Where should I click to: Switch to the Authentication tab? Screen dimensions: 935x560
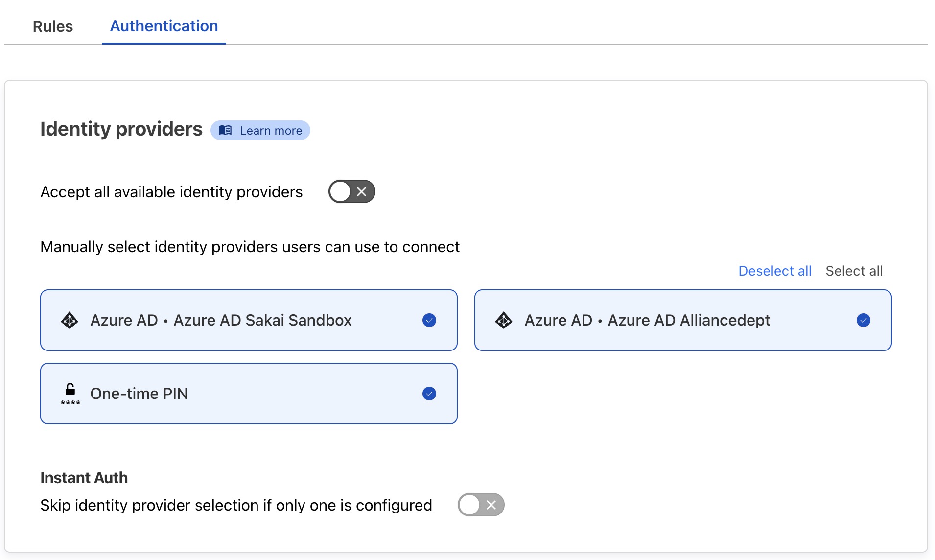(164, 26)
